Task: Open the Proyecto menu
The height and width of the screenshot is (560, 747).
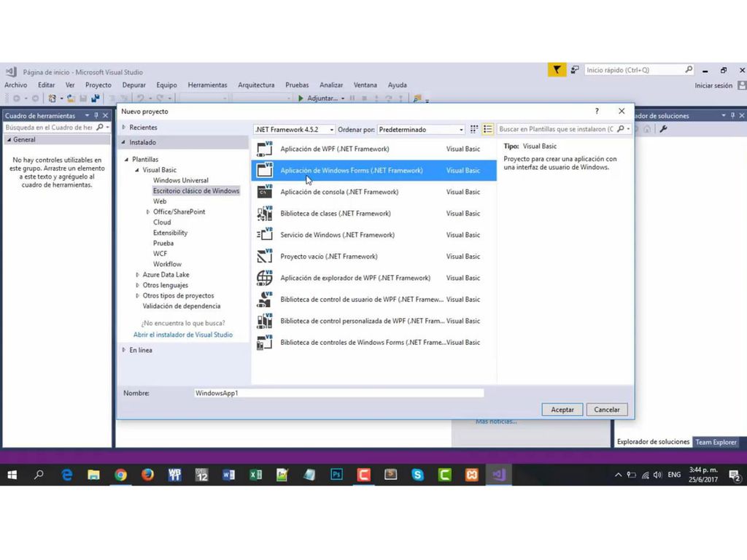Action: (x=98, y=85)
